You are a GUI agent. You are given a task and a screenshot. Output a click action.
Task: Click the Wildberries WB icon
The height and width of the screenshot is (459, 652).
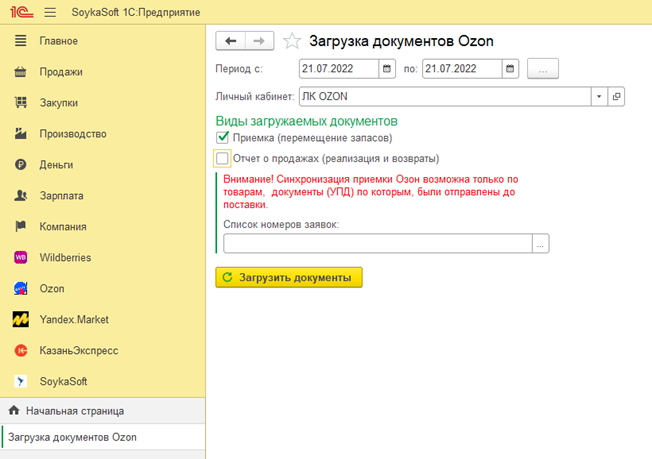[x=20, y=257]
